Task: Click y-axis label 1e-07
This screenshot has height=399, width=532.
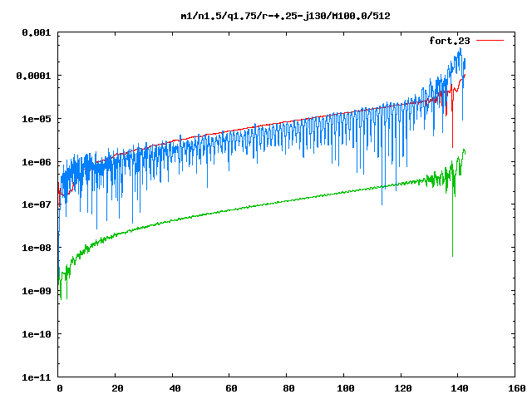Action: (37, 205)
